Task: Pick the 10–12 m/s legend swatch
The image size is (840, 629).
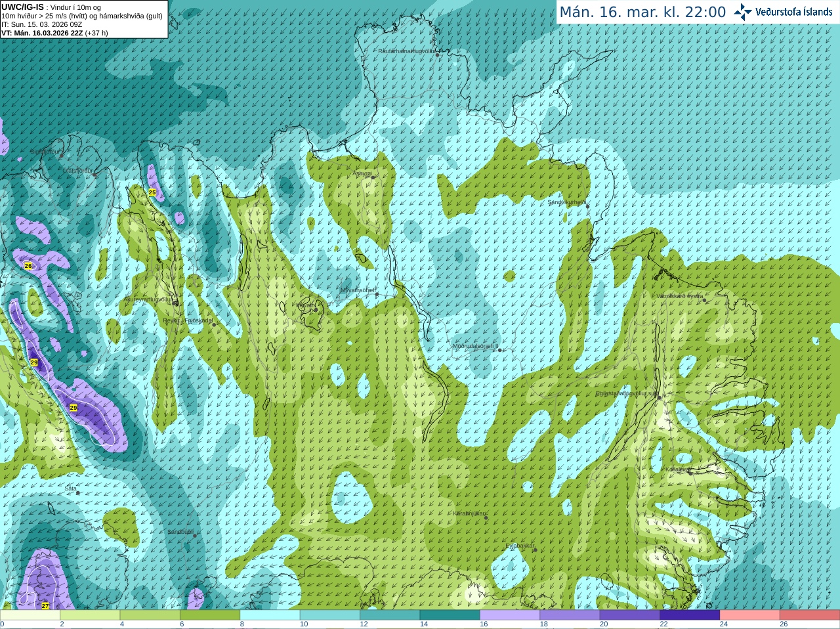Action: click(329, 615)
